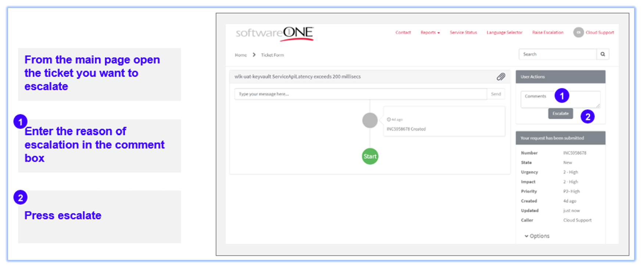This screenshot has height=268, width=644.
Task: Click the paperclip attachment icon
Action: (x=501, y=77)
